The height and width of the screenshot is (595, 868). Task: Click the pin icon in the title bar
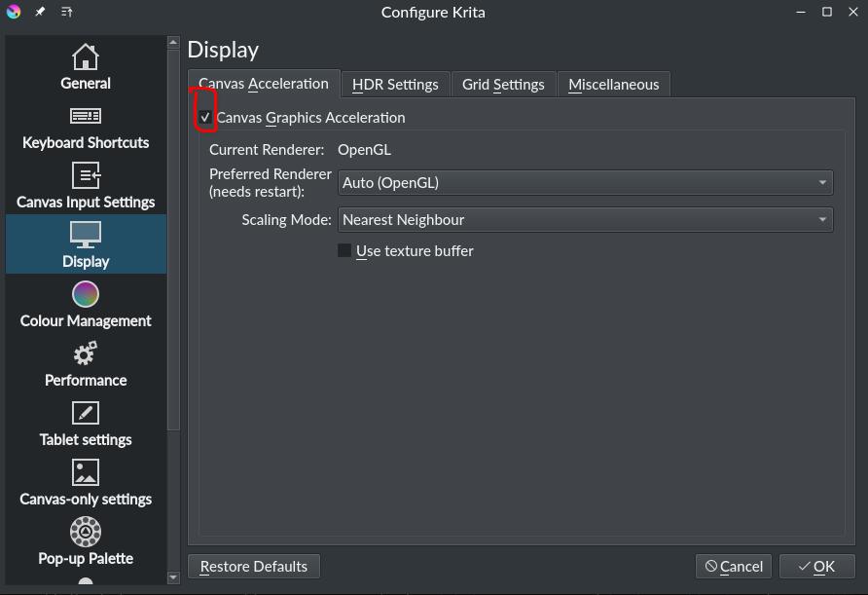38,12
